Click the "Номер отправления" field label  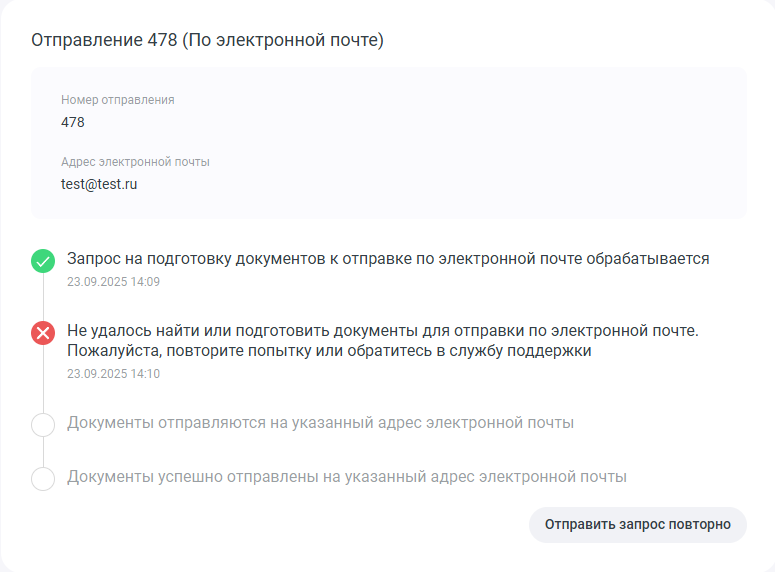pyautogui.click(x=118, y=100)
